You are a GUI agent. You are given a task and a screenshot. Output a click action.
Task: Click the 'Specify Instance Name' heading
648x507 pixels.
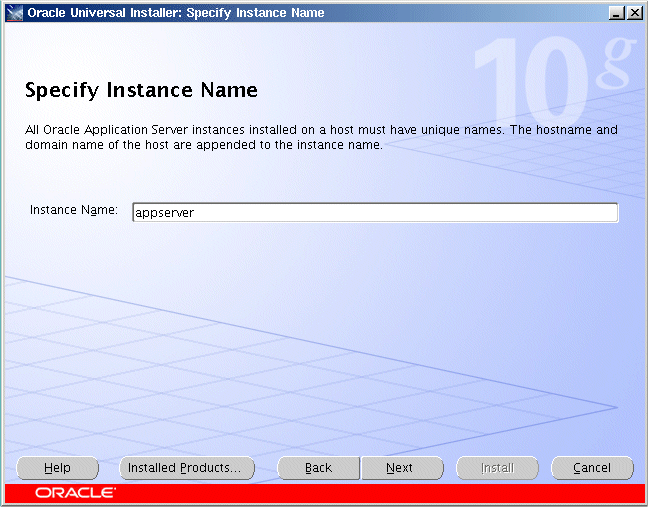[141, 90]
